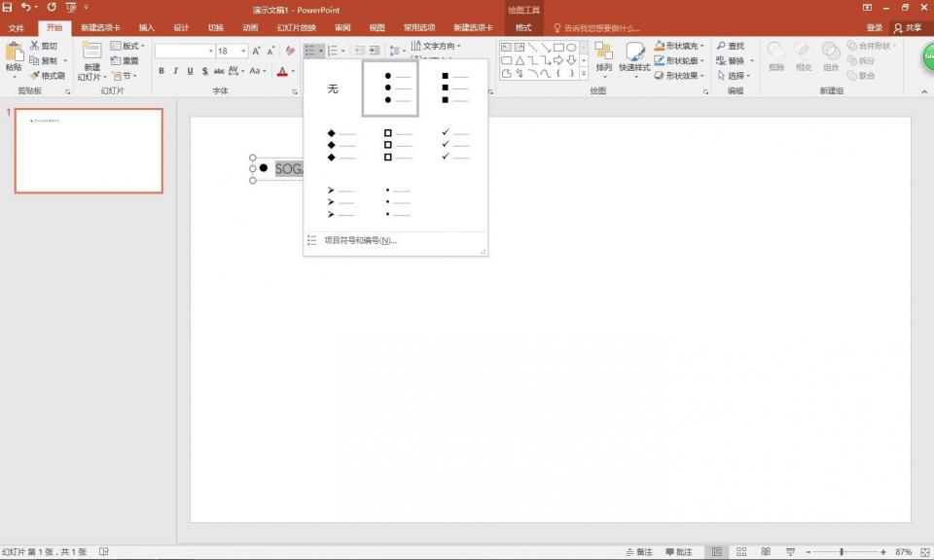Click the Find (查找) magnifier icon

(x=722, y=46)
